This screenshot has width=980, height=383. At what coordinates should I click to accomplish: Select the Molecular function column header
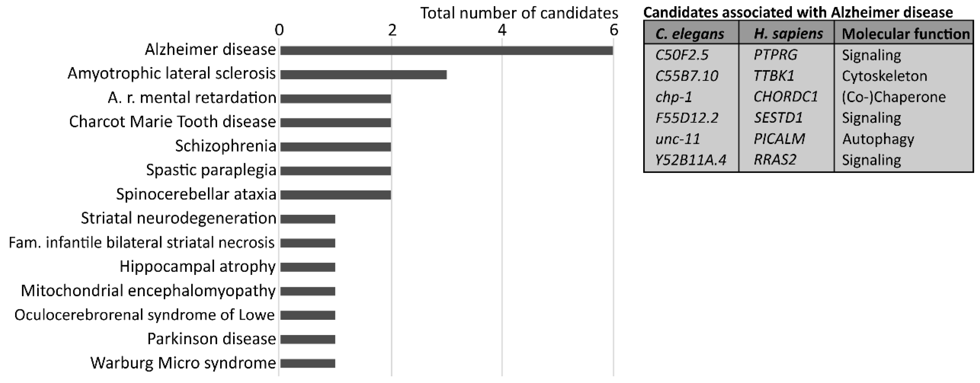(905, 34)
